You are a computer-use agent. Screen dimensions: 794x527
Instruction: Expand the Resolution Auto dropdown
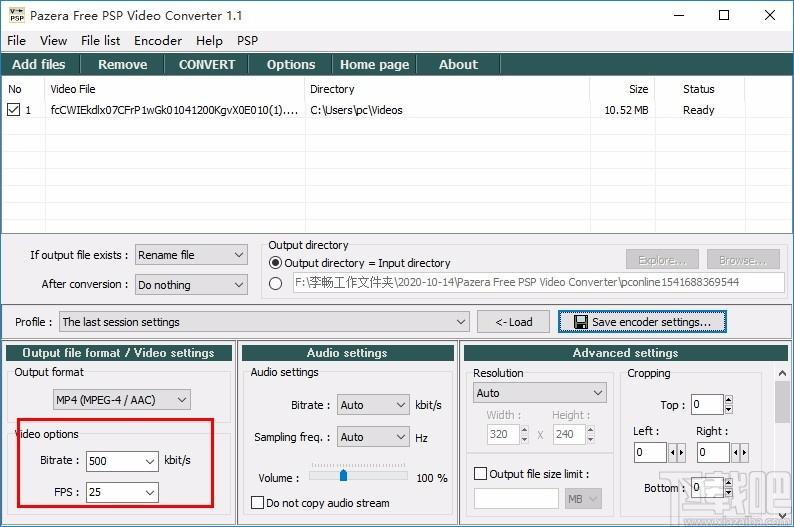540,393
